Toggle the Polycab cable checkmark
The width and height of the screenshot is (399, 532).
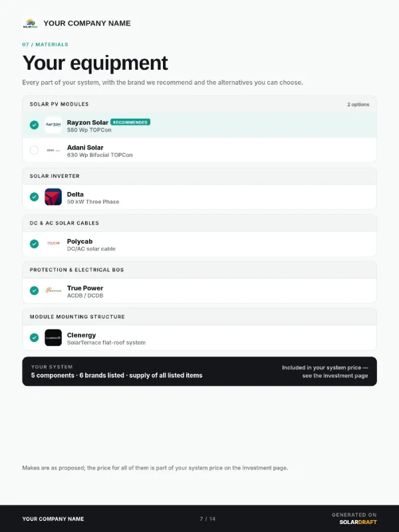[x=35, y=244]
